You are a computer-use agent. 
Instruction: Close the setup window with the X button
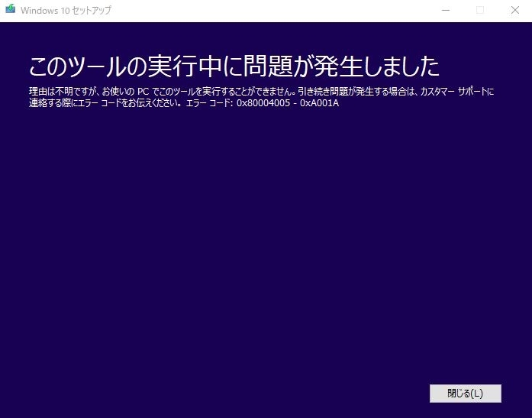514,10
